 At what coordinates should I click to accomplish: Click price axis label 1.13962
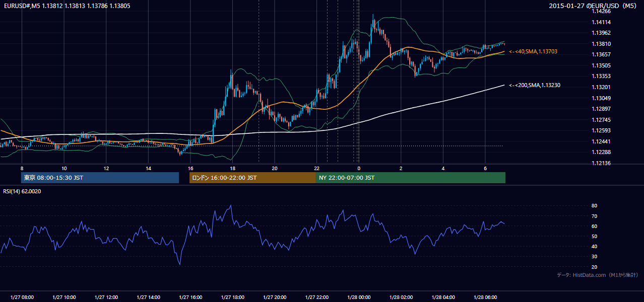(x=601, y=33)
